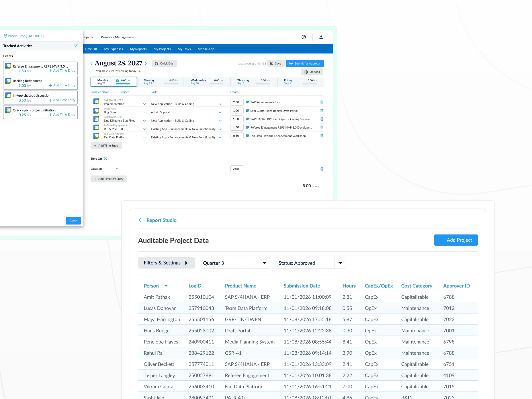Delete the SAP Requirements Sync time entry
532x399 pixels.
click(x=322, y=102)
